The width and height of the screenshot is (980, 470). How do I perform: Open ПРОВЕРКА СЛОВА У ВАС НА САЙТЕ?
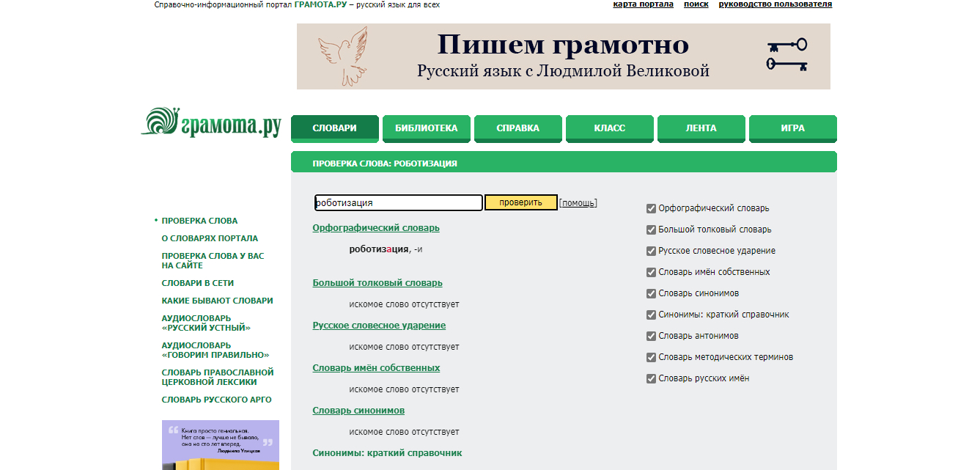[x=213, y=261]
